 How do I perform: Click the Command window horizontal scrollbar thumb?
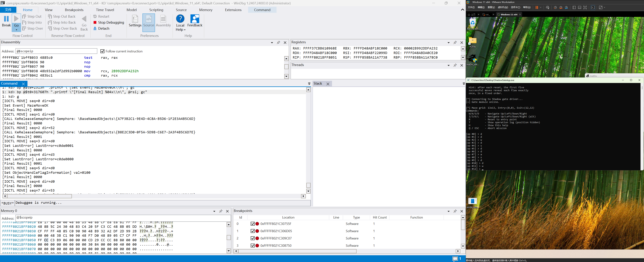39,196
